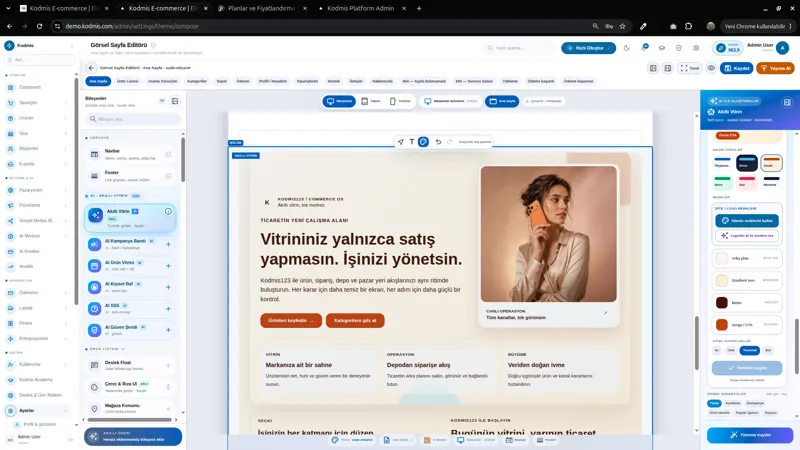Viewport: 800px width, 450px height.
Task: Bookmark this page with the star icon
Action: (622, 26)
